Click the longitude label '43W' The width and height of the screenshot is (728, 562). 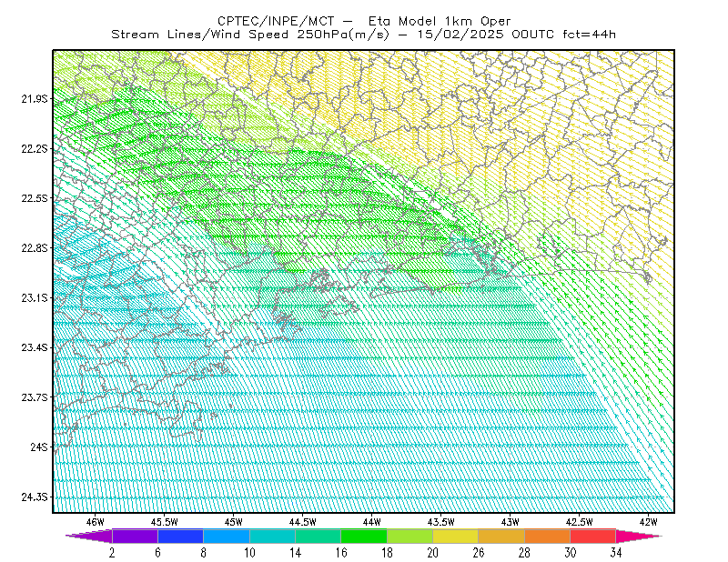510,522
